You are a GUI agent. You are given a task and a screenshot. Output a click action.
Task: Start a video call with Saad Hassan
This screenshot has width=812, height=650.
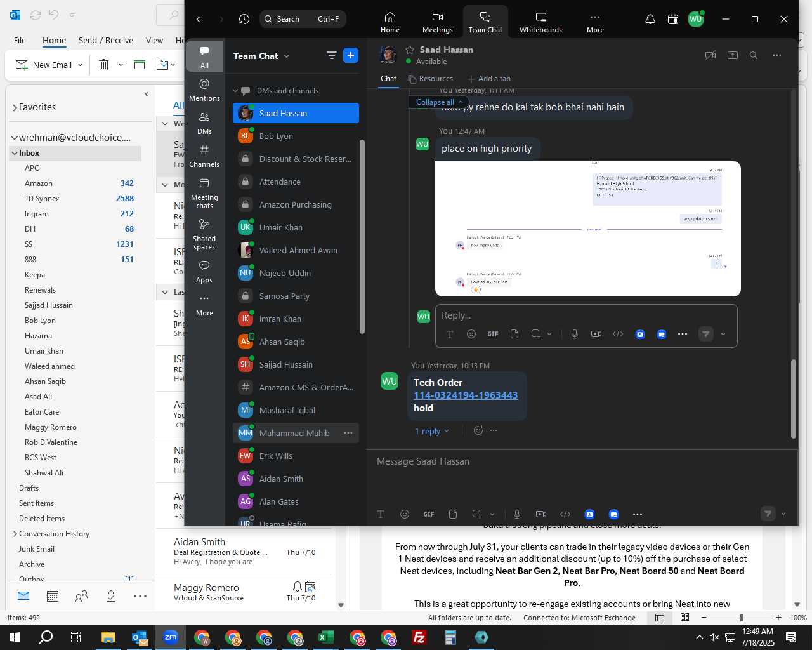tap(710, 55)
